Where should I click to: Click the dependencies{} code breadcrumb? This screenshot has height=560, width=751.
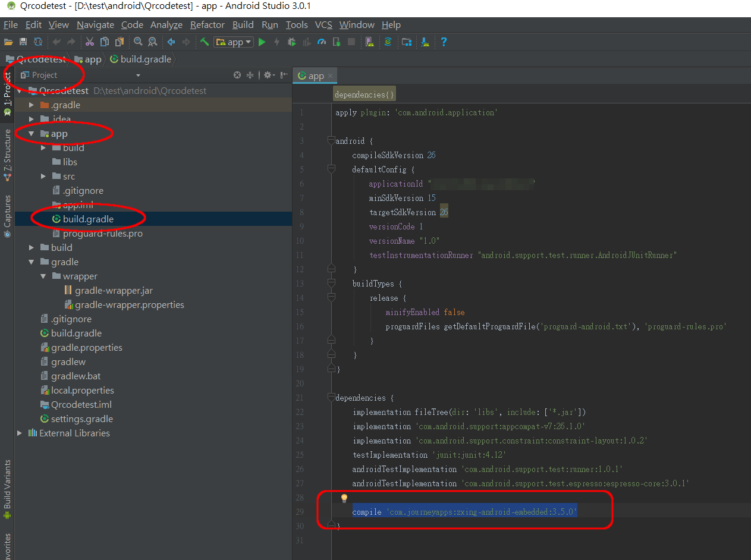pyautogui.click(x=364, y=95)
